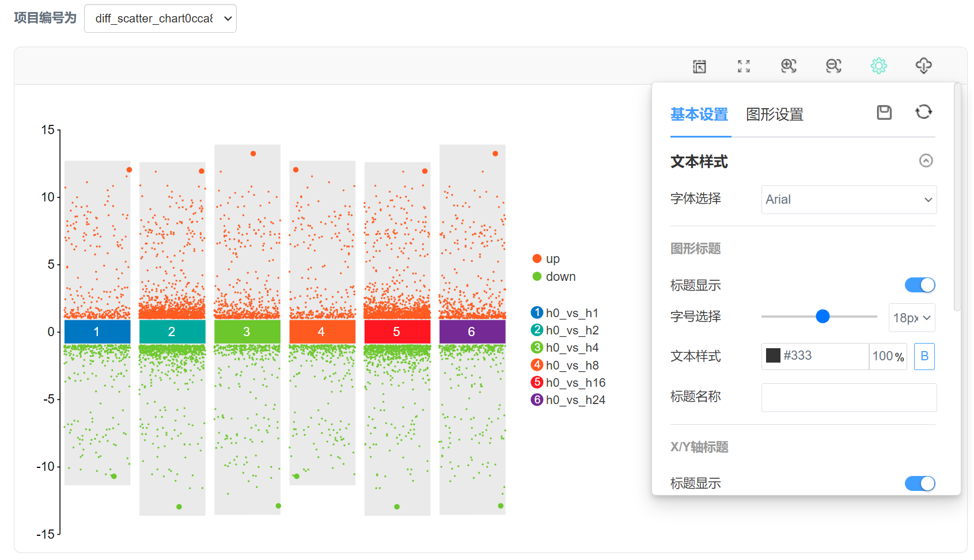
Task: Click the cloud download icon
Action: (x=924, y=66)
